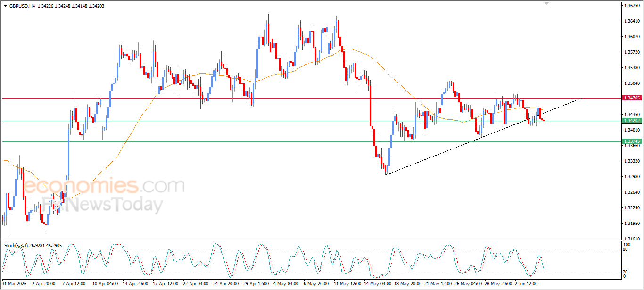Click the 28 May 20:00 time label

point(497,284)
